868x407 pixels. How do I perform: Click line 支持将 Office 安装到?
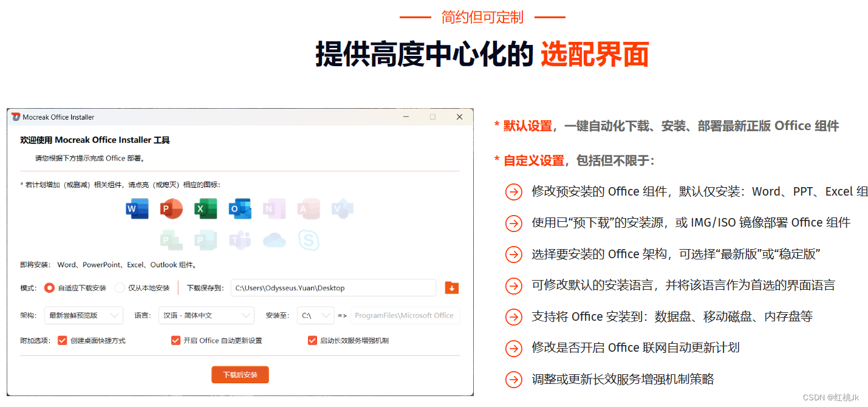coord(672,316)
